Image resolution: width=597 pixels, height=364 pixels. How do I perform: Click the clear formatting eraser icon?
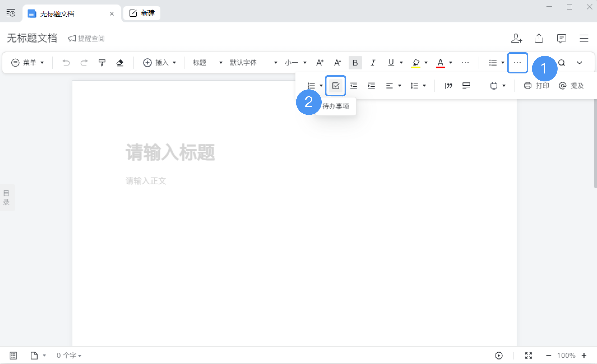coord(120,63)
